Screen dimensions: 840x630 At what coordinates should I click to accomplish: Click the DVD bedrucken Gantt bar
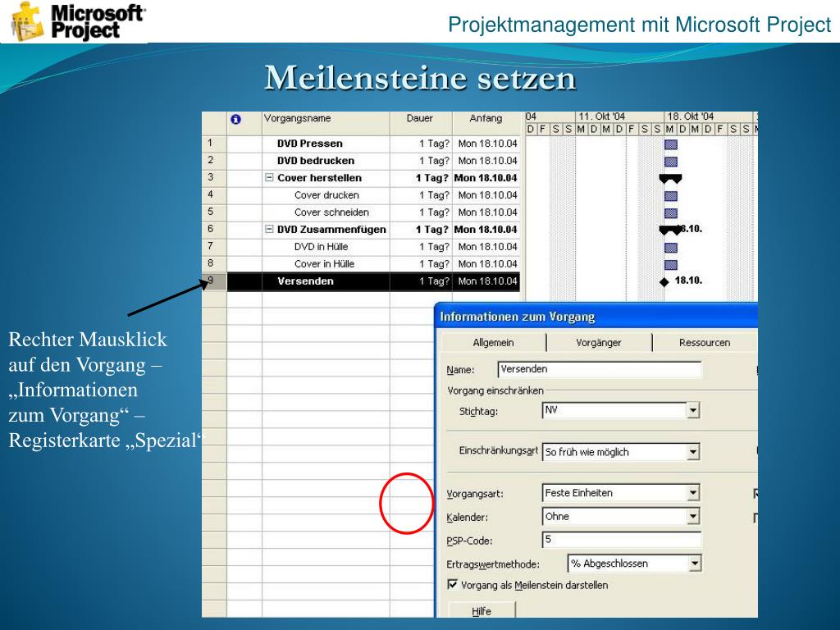pyautogui.click(x=671, y=162)
